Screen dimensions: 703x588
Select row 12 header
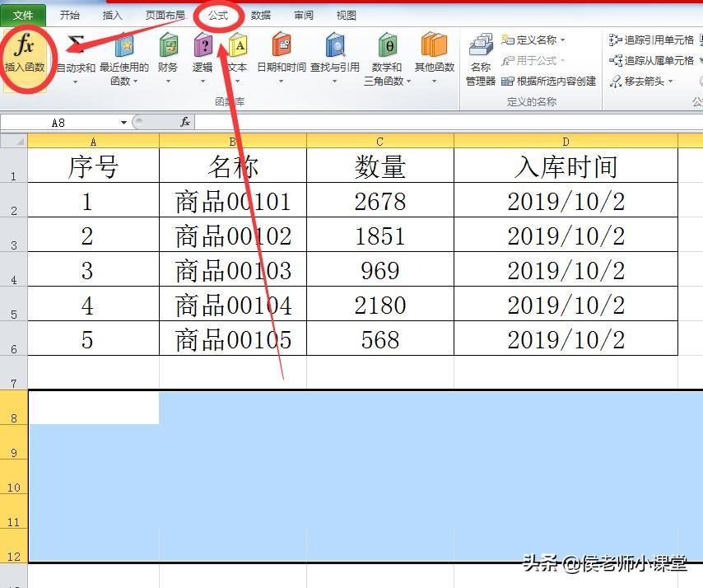click(14, 545)
